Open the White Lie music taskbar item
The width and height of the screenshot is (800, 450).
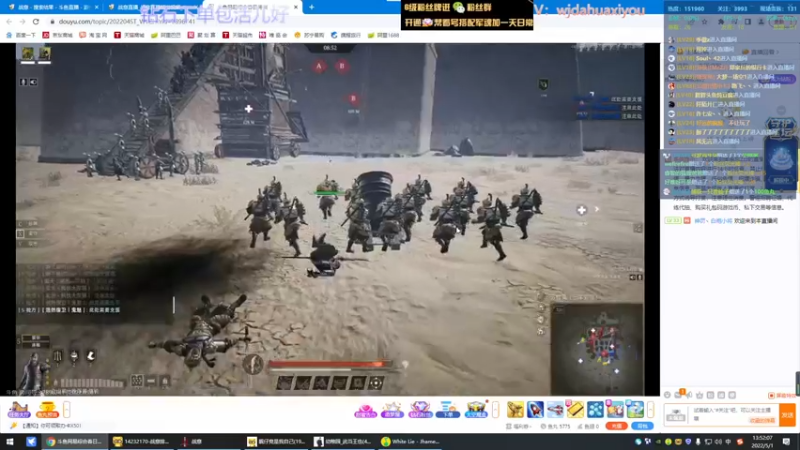tap(411, 442)
